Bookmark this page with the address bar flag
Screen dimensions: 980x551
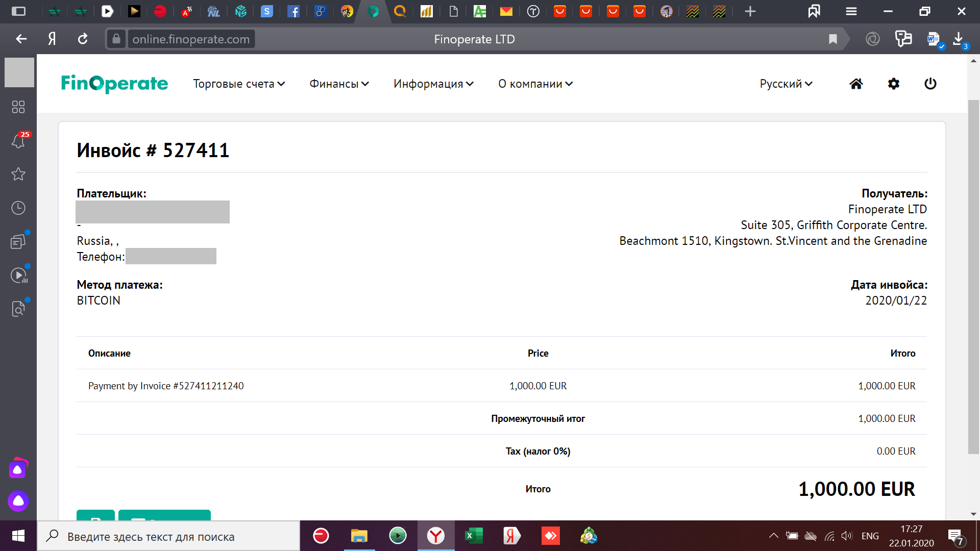coord(833,39)
